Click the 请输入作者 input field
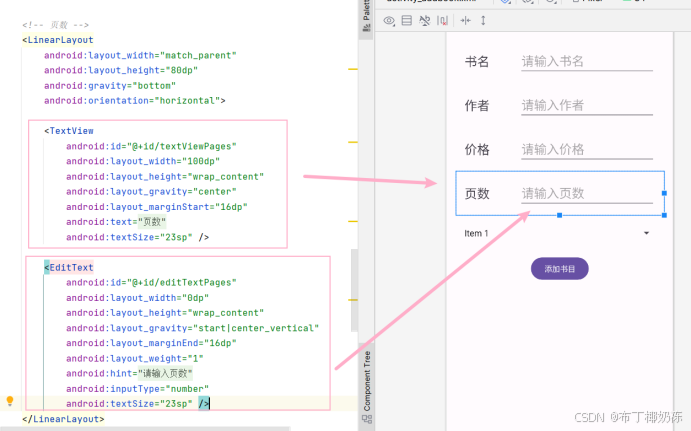691x431 pixels. [x=587, y=106]
